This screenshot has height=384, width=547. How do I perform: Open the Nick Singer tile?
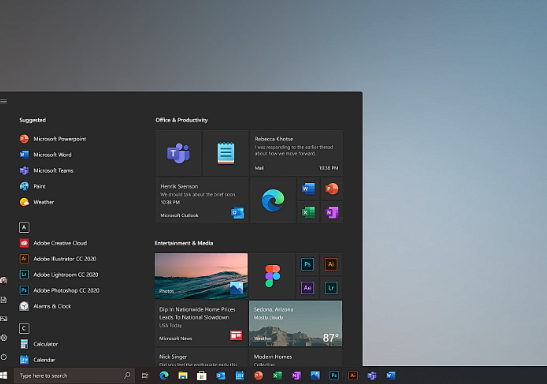point(201,357)
